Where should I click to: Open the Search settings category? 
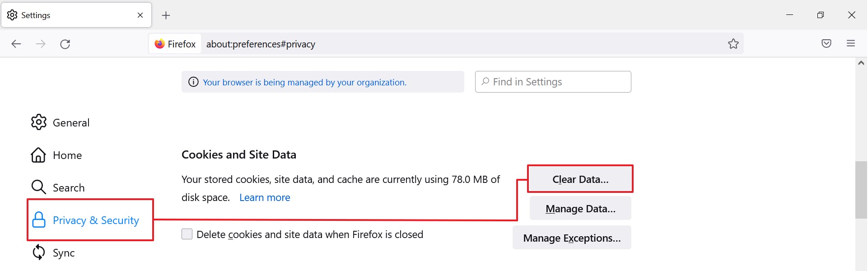click(68, 187)
